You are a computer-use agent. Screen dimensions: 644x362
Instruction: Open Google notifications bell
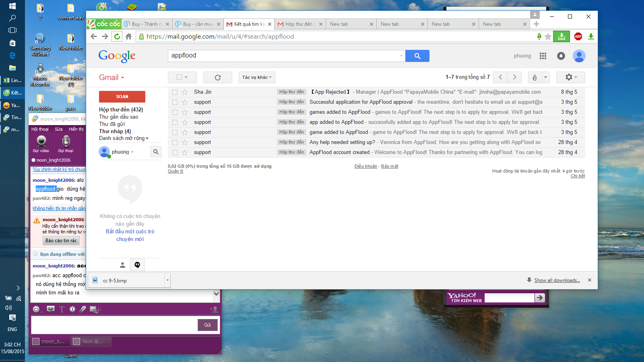pyautogui.click(x=561, y=56)
